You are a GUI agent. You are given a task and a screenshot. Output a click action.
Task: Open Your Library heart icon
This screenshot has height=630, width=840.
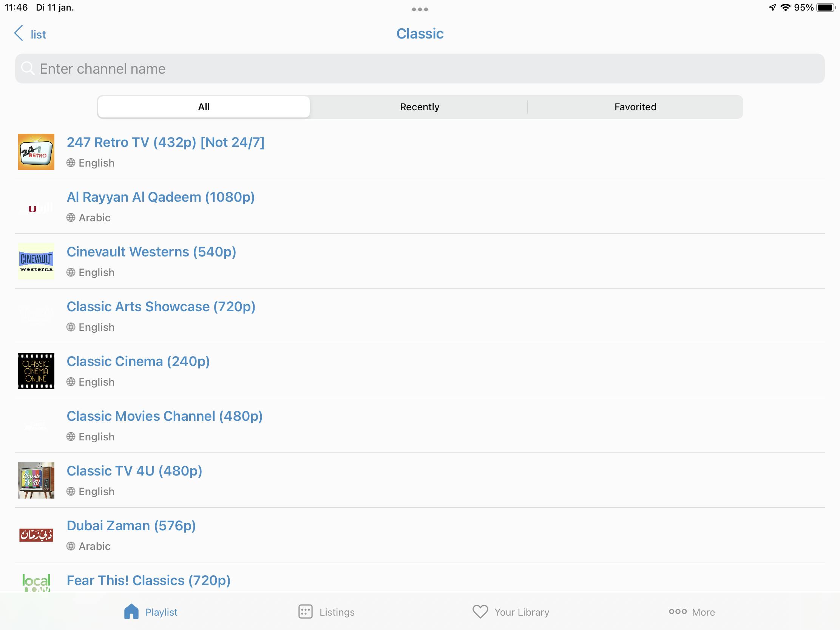coord(480,612)
